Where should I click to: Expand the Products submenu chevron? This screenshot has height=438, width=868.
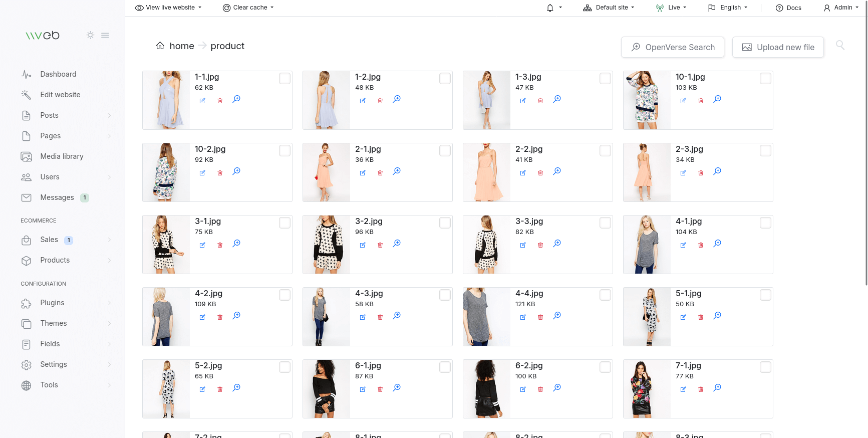pos(109,261)
